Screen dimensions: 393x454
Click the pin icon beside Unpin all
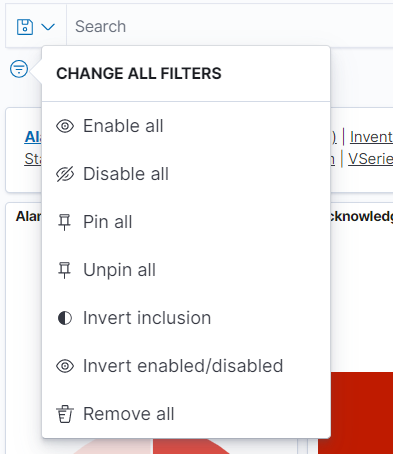65,270
